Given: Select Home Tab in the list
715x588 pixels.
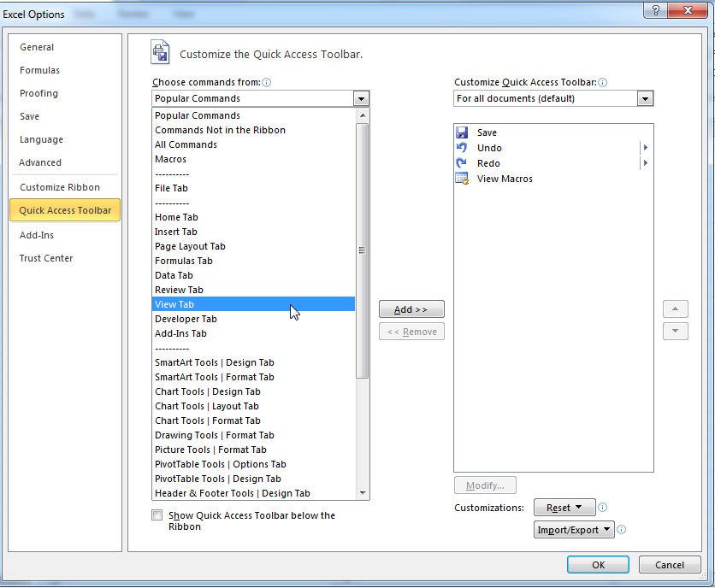Looking at the screenshot, I should pos(253,217).
